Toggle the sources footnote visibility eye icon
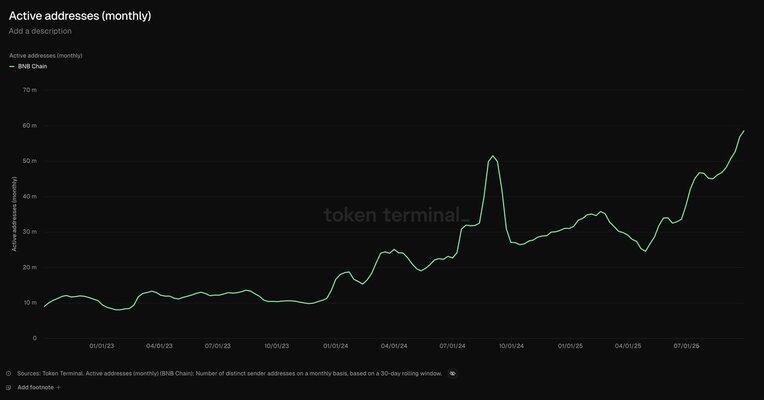 point(452,373)
